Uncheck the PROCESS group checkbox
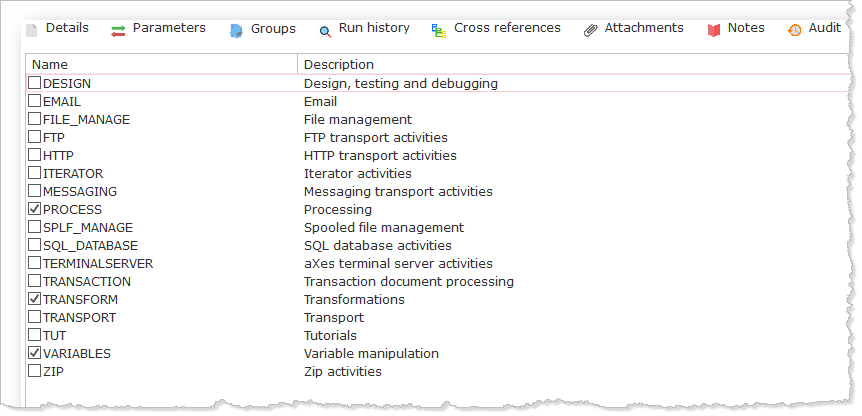The width and height of the screenshot is (862, 416). point(35,209)
